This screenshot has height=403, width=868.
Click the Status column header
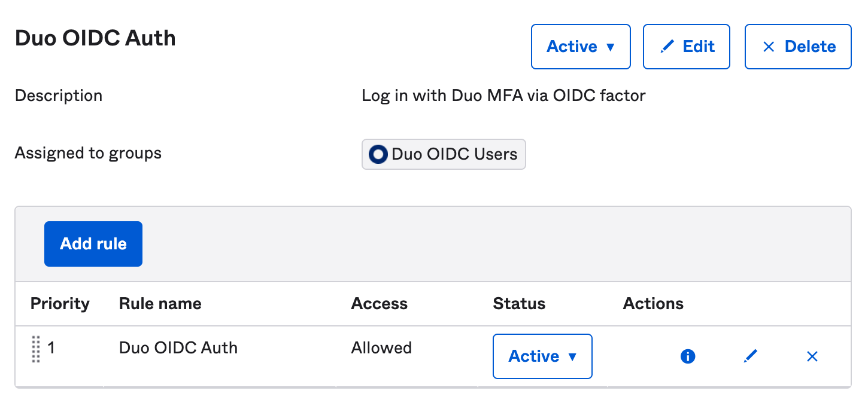[519, 303]
